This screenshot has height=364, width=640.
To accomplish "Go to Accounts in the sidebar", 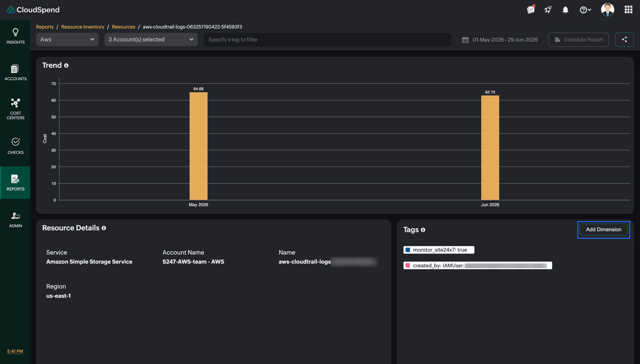I will click(15, 72).
